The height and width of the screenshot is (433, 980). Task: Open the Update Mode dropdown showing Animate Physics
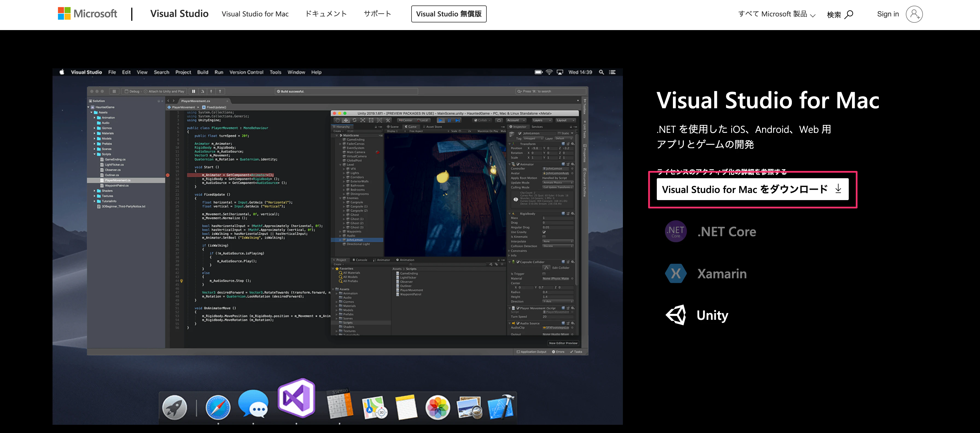coord(558,183)
